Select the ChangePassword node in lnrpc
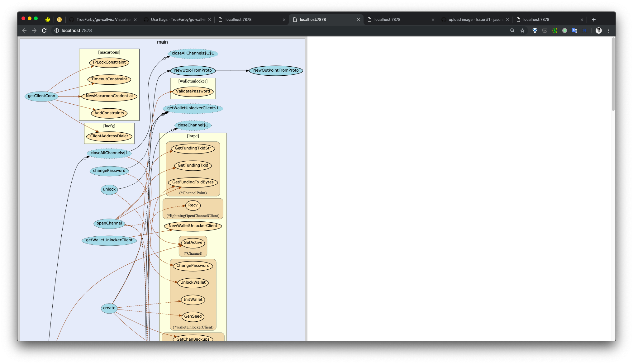This screenshot has width=633, height=364. click(193, 266)
